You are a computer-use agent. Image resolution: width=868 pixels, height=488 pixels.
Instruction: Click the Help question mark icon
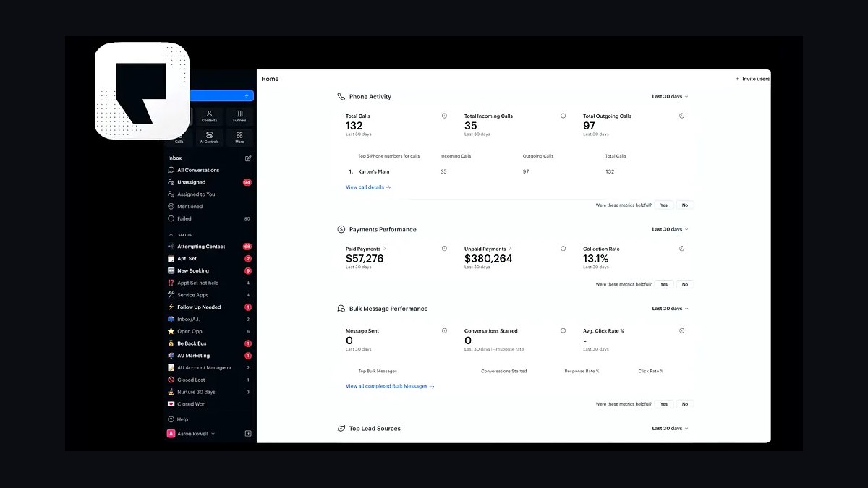click(x=171, y=419)
